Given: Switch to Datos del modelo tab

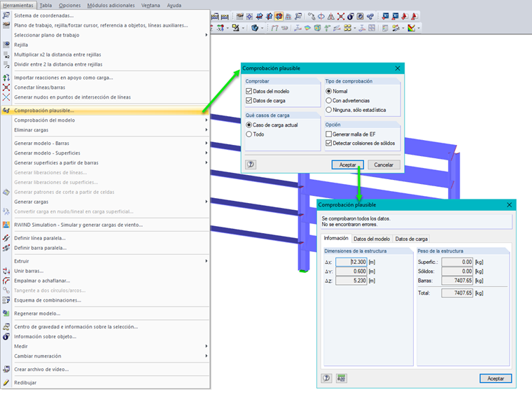Looking at the screenshot, I should (x=372, y=239).
